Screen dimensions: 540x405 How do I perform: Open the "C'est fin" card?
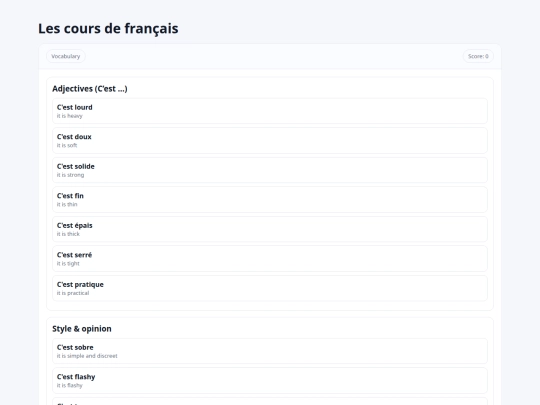[270, 200]
